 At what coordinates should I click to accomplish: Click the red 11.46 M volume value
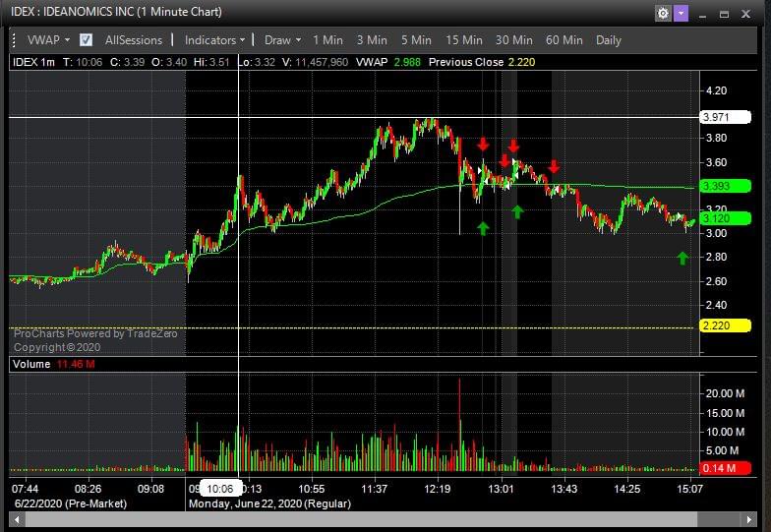coord(76,364)
